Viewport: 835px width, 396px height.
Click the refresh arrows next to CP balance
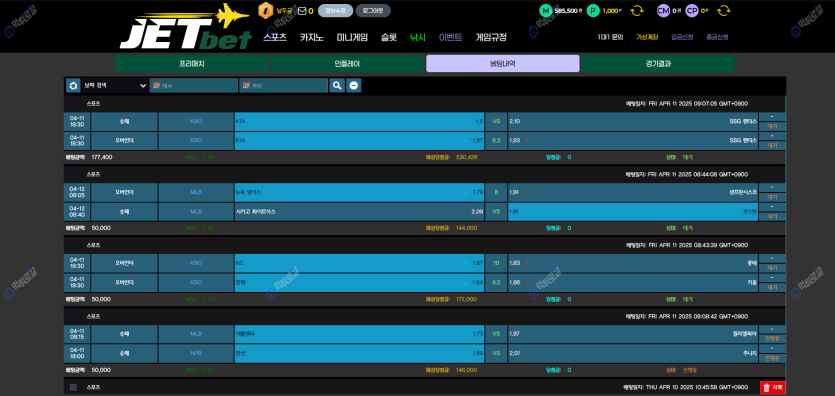click(723, 11)
